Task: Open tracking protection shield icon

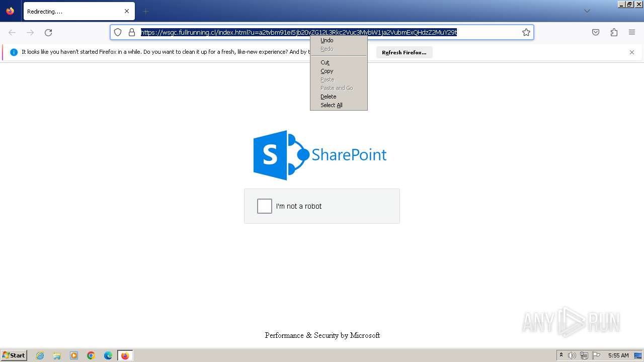Action: tap(118, 32)
